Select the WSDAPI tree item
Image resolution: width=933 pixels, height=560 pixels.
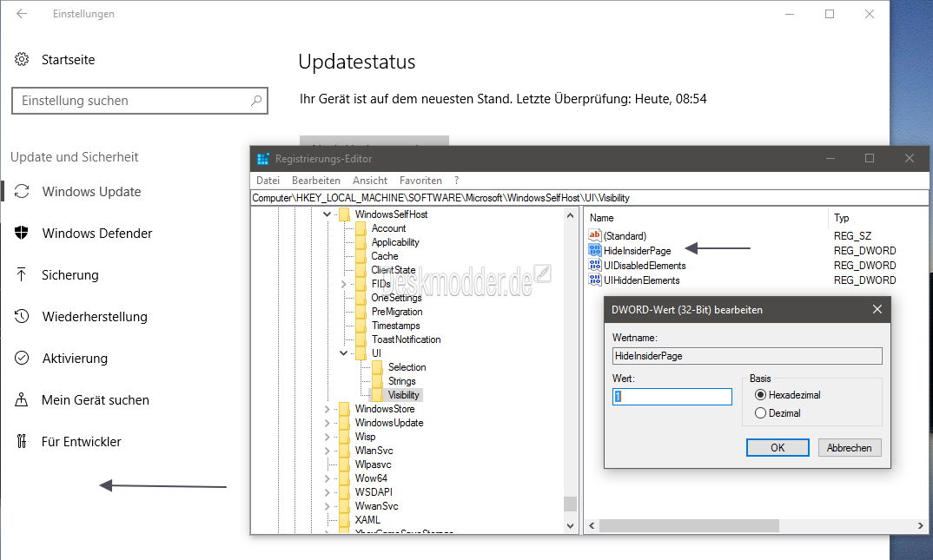tap(374, 492)
